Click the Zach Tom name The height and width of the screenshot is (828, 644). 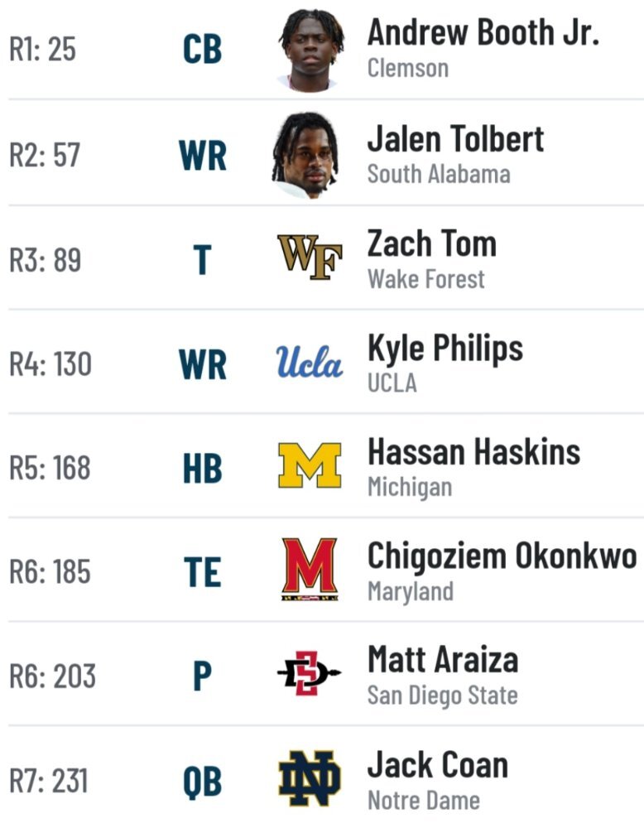432,244
